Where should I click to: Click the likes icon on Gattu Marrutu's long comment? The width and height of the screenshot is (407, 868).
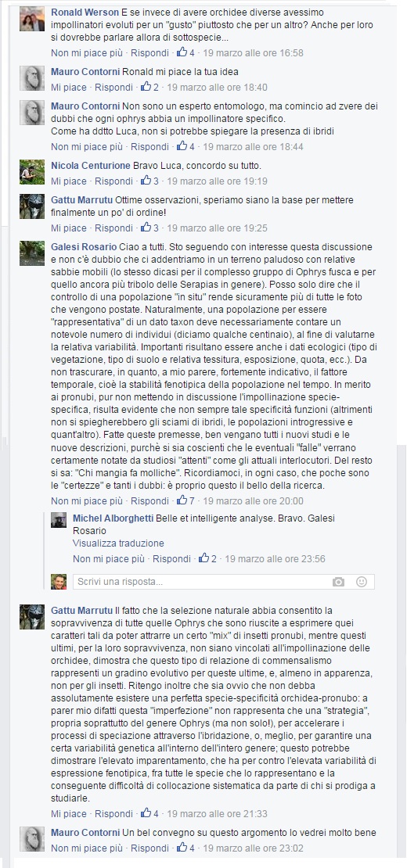[x=146, y=812]
